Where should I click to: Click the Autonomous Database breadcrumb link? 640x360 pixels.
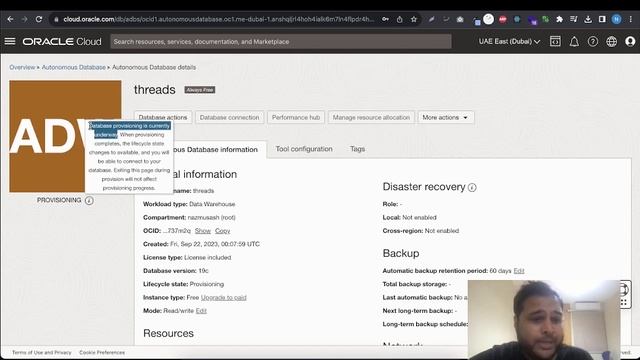click(x=73, y=67)
